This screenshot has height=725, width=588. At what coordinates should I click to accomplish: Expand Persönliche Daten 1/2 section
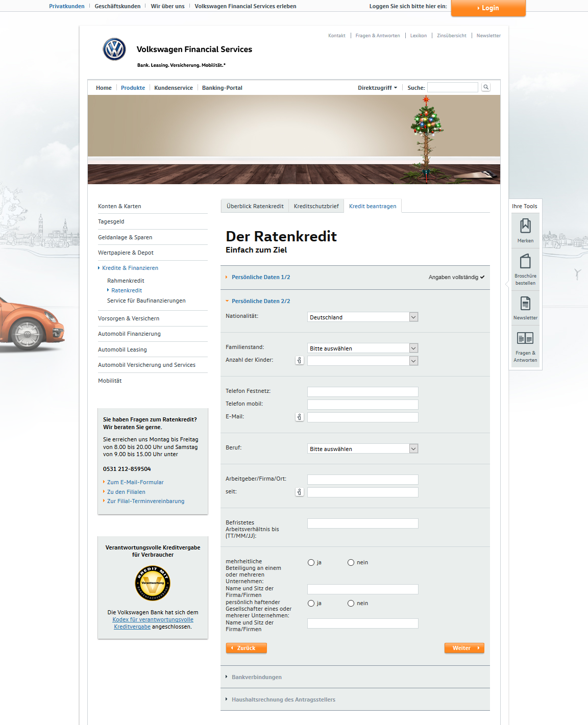[x=261, y=277]
